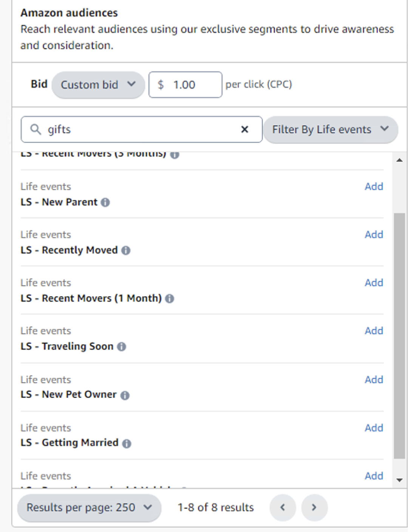This screenshot has width=408, height=532.
Task: Click info icon next to LS - New Parent
Action: tap(105, 203)
